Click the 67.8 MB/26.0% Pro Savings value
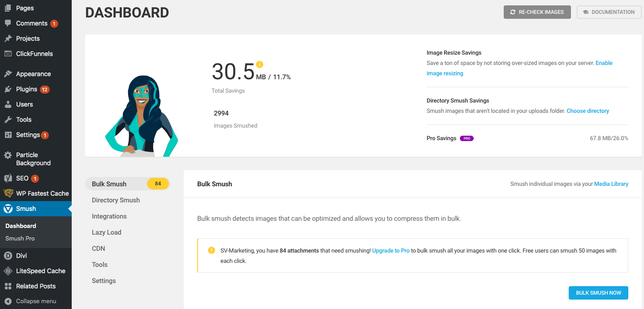The image size is (644, 309). [x=609, y=138]
